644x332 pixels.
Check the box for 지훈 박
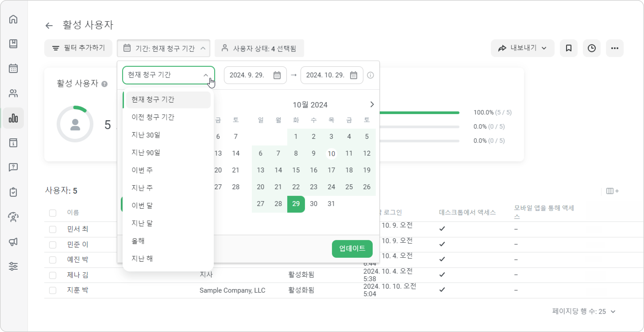[52, 290]
